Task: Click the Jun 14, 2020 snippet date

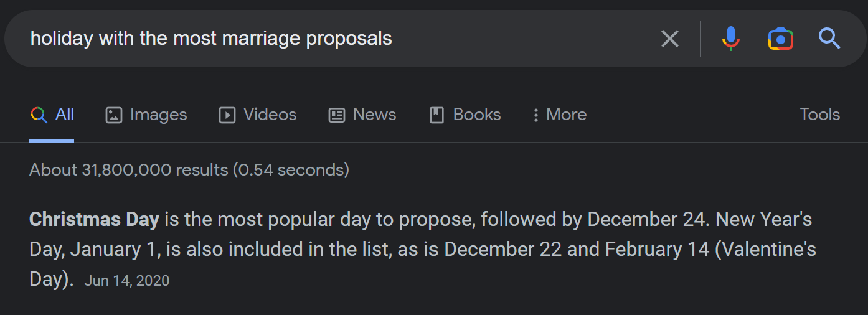Action: point(127,281)
